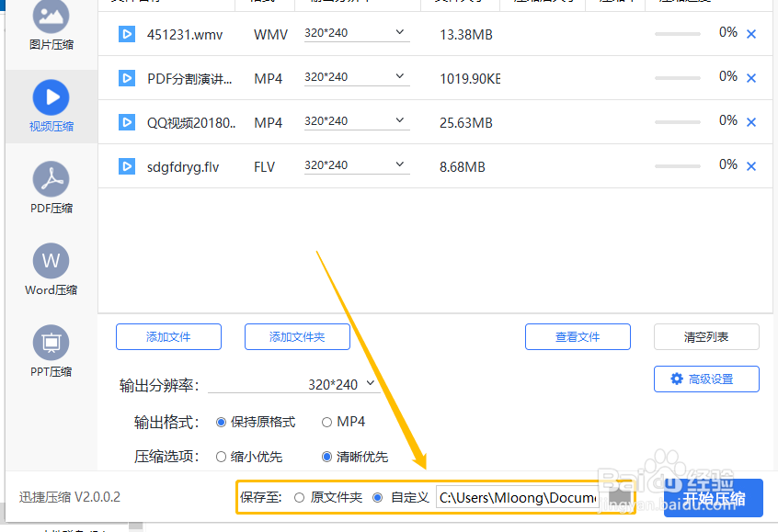Click 开始压缩 to start compression

714,498
